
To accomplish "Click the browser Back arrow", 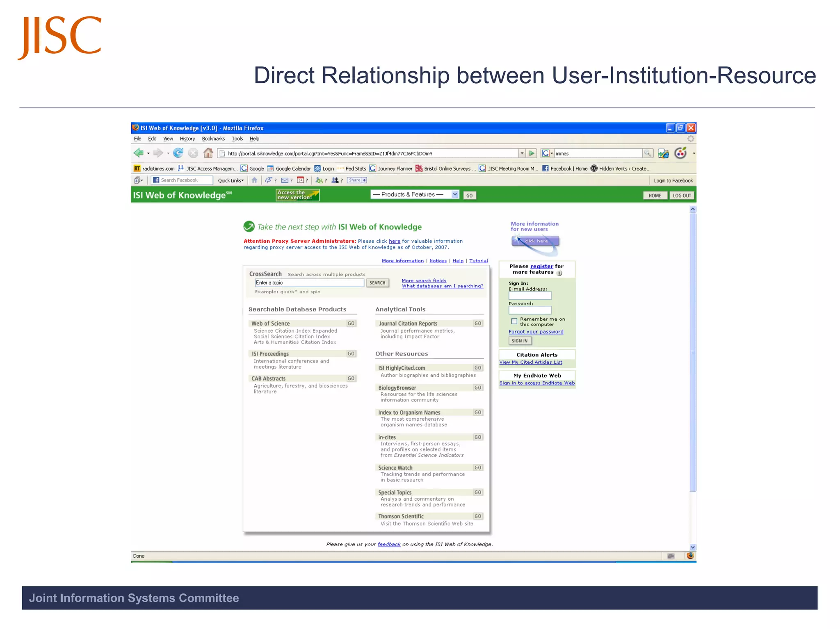I will [x=138, y=153].
